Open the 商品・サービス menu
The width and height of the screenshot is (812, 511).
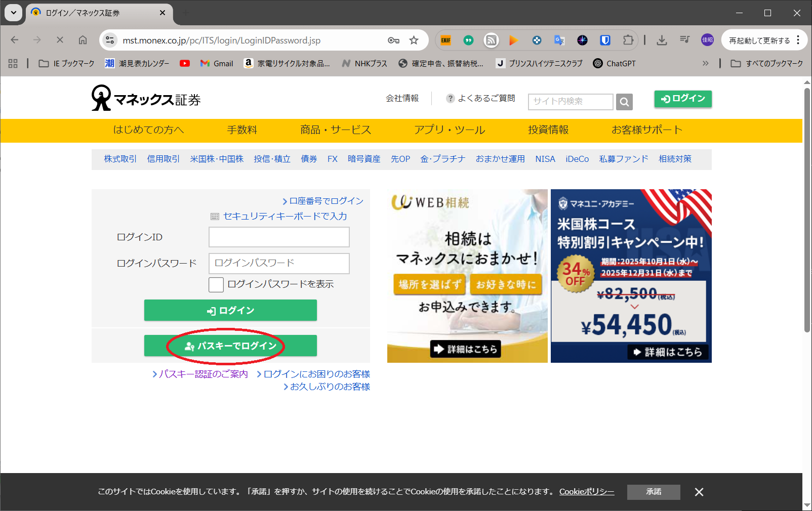click(335, 130)
